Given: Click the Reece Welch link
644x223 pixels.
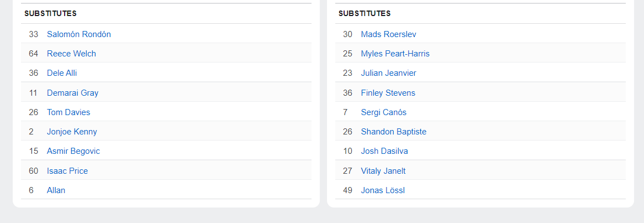Looking at the screenshot, I should (71, 54).
